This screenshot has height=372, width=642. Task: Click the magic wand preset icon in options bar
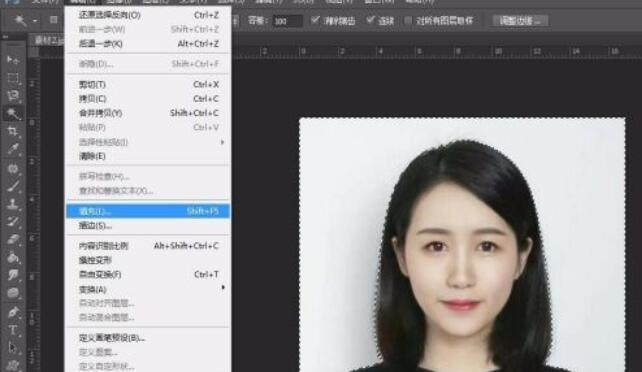coord(19,20)
